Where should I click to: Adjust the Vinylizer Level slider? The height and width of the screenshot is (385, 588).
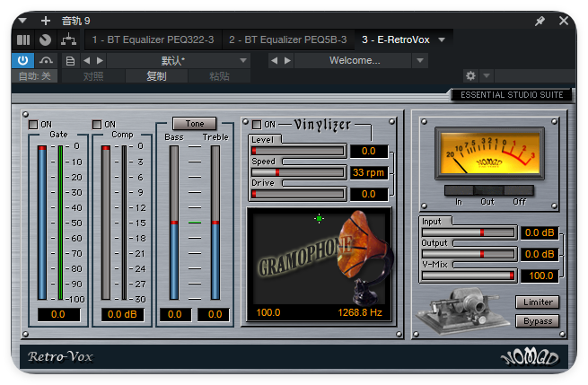[x=297, y=151]
